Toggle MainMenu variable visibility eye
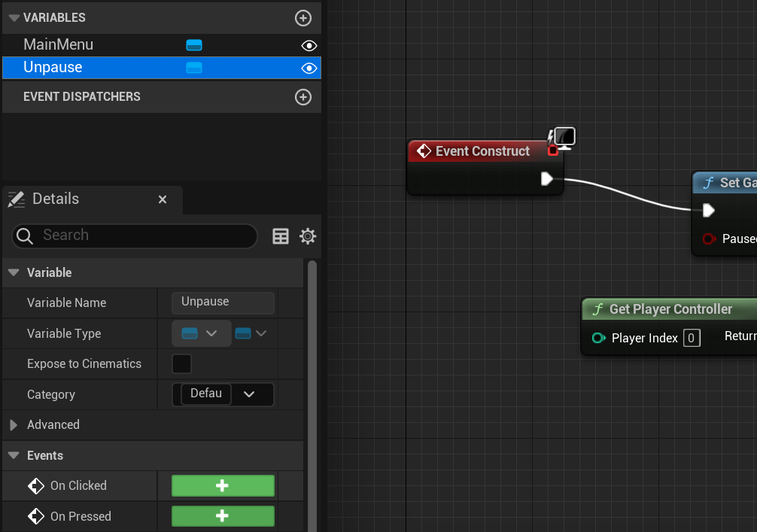This screenshot has width=757, height=532. click(309, 45)
